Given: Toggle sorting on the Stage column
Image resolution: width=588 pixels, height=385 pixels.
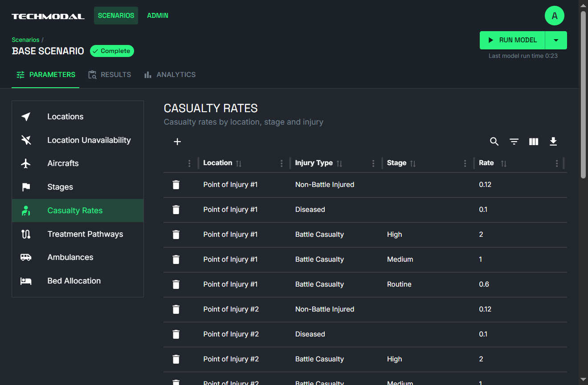Looking at the screenshot, I should pyautogui.click(x=413, y=163).
